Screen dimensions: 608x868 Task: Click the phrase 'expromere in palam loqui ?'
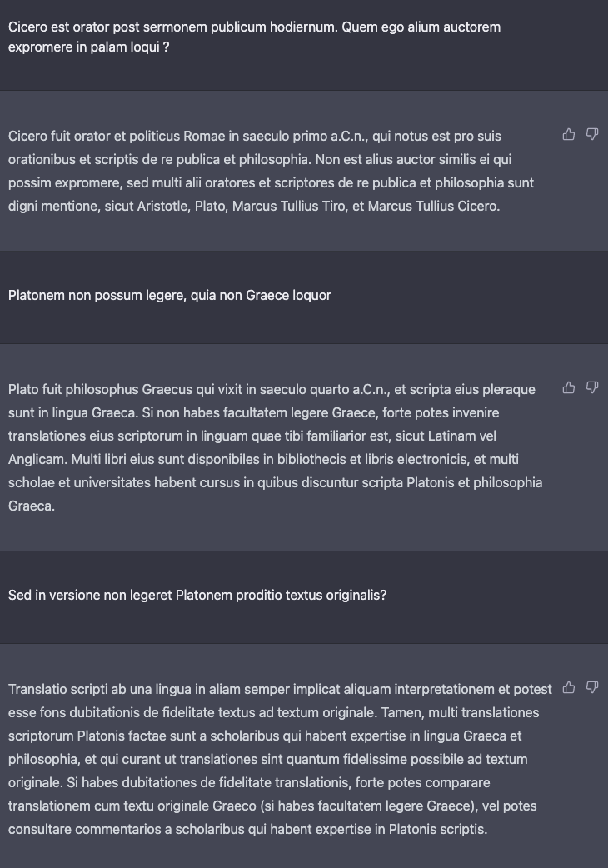coord(88,47)
